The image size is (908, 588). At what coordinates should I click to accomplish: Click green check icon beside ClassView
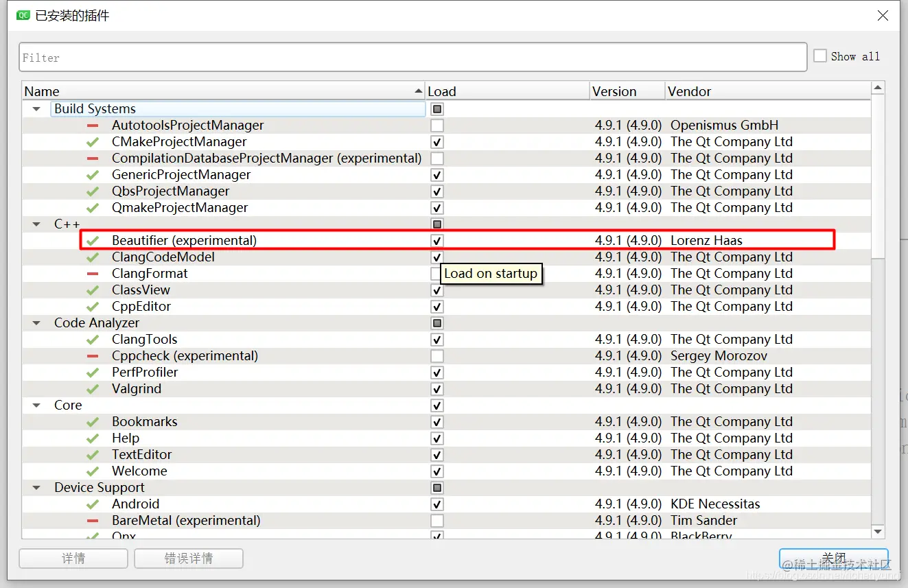point(93,290)
